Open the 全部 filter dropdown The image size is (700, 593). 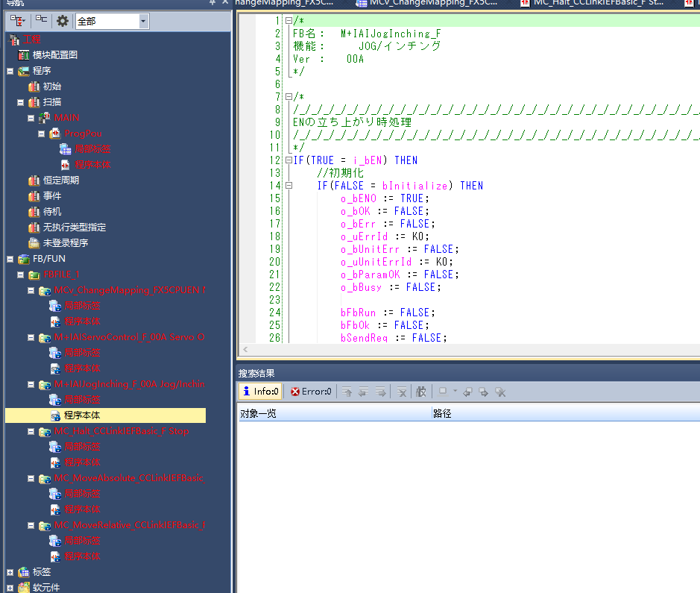click(x=143, y=22)
